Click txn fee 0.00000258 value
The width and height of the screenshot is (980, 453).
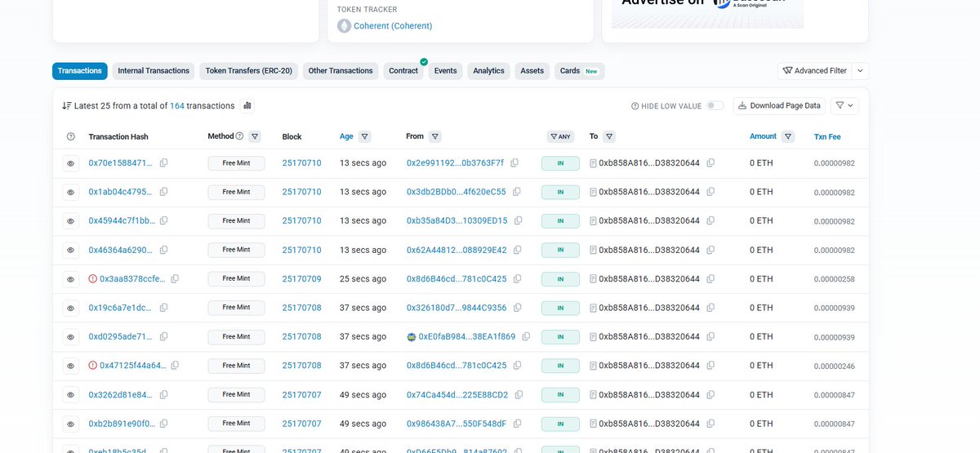tap(834, 279)
